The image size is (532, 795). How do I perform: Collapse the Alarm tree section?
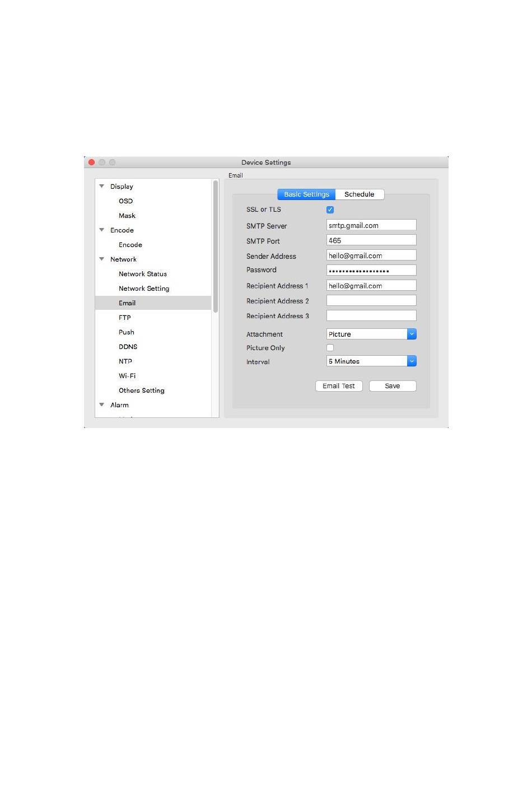pyautogui.click(x=102, y=405)
